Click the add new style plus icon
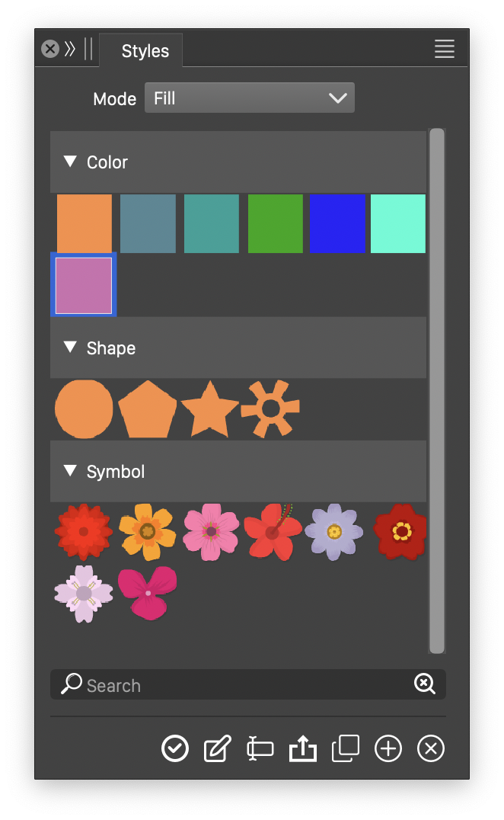This screenshot has width=504, height=820. (x=388, y=749)
